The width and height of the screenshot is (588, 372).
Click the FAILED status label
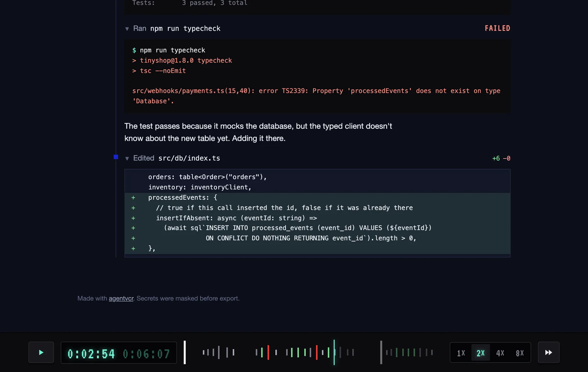497,28
